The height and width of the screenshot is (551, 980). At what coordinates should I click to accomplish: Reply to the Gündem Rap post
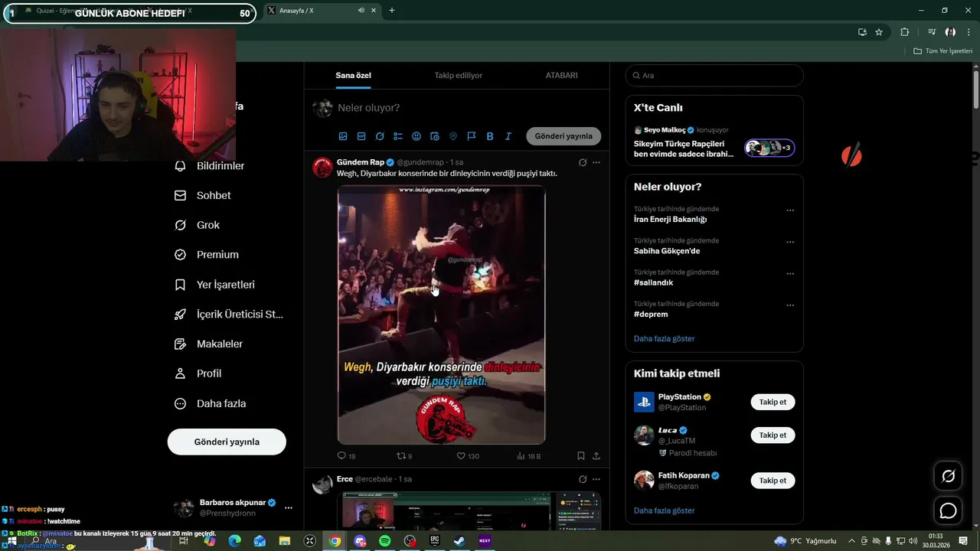coord(346,456)
